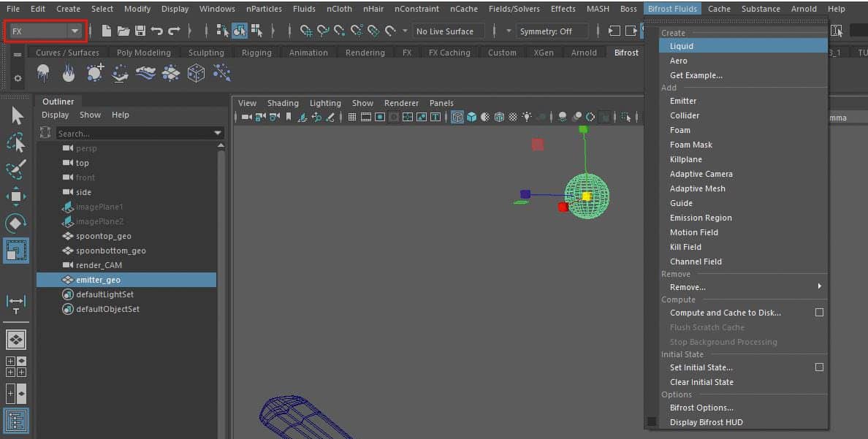Open the Set Initial State option box
This screenshot has width=868, height=439.
click(x=819, y=367)
